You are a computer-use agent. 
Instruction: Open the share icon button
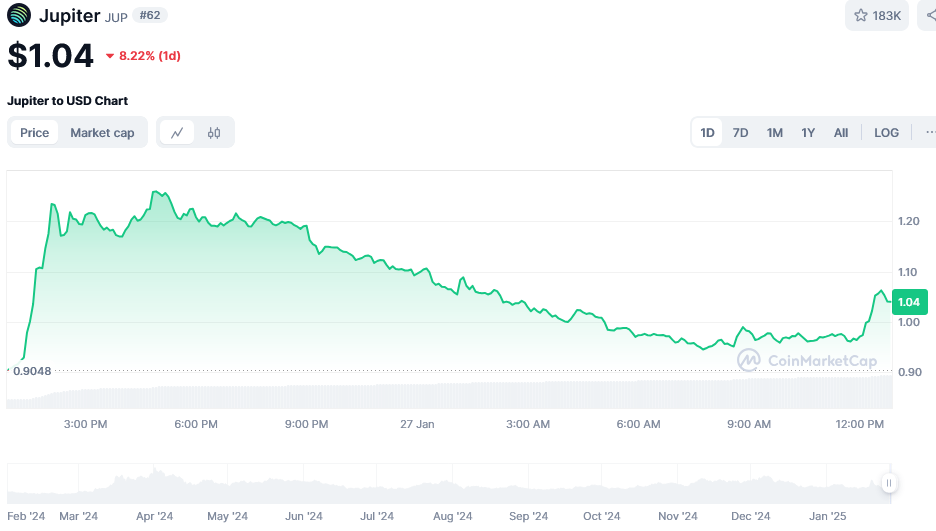(929, 16)
